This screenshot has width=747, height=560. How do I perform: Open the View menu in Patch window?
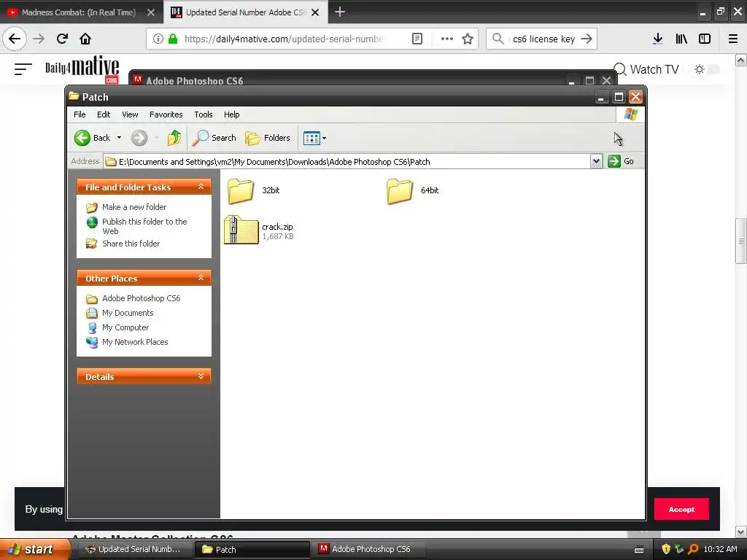pos(130,114)
